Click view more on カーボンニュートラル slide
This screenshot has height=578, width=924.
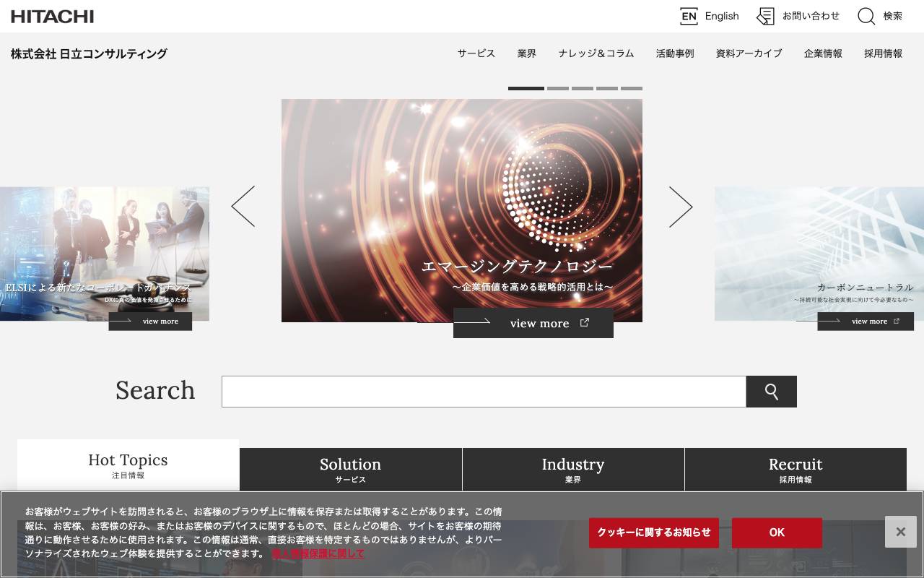(866, 322)
